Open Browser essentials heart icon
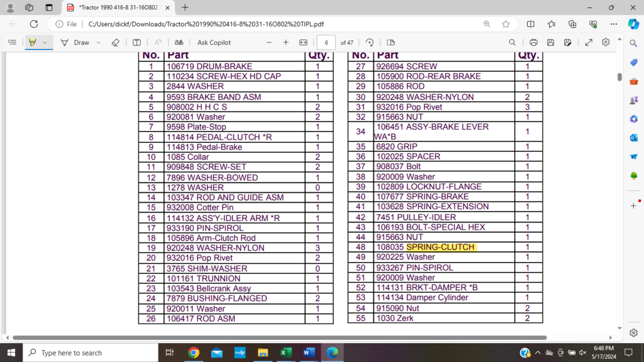Screen dimensions: 644x362 (x=593, y=24)
